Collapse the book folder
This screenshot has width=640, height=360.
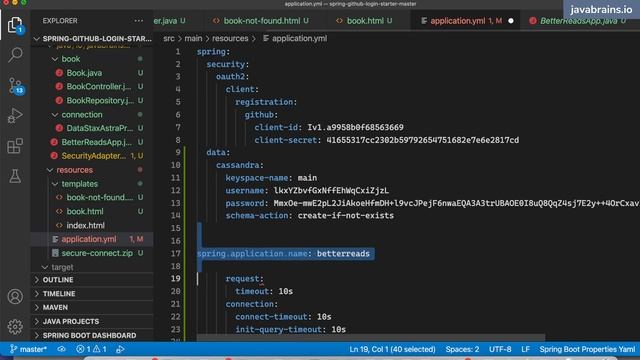click(x=71, y=59)
